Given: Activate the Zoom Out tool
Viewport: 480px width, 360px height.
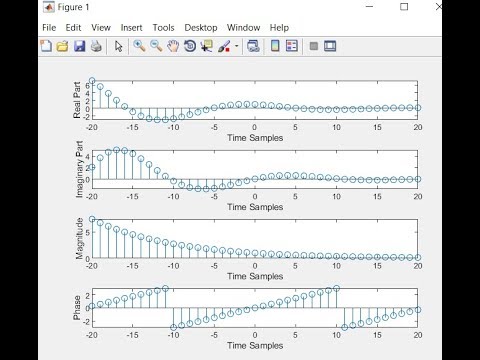Looking at the screenshot, I should coord(156,46).
